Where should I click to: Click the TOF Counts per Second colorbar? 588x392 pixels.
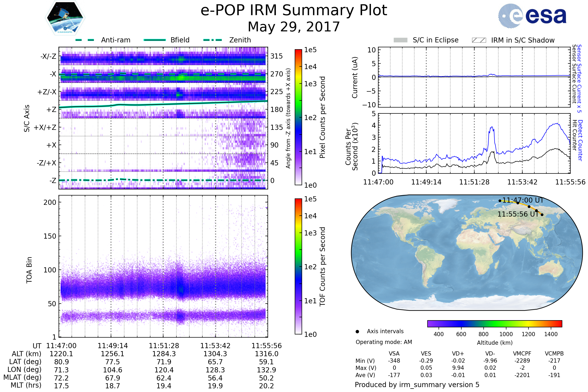[x=298, y=266]
